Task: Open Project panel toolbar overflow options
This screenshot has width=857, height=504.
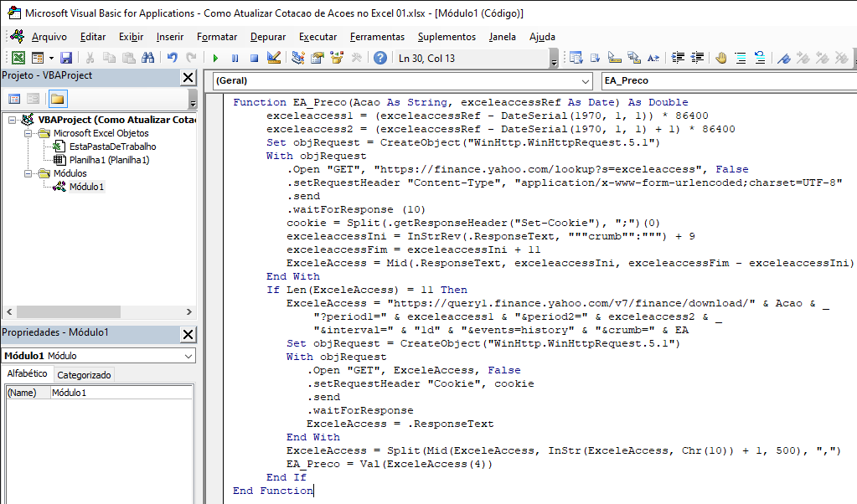Action: click(x=193, y=100)
